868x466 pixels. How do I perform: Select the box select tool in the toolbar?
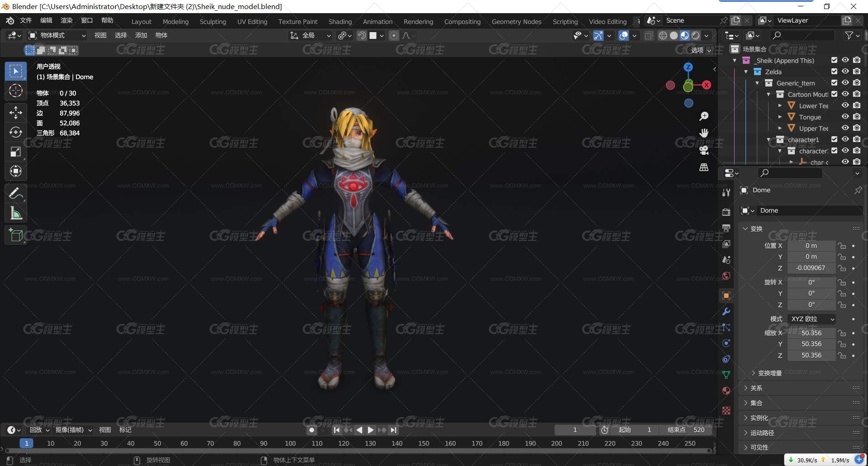(16, 71)
